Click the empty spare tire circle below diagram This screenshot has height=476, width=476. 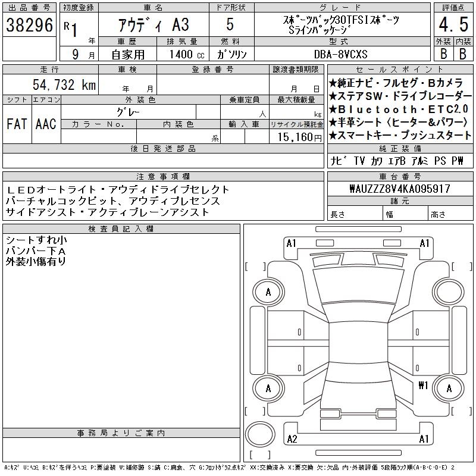click(x=260, y=434)
